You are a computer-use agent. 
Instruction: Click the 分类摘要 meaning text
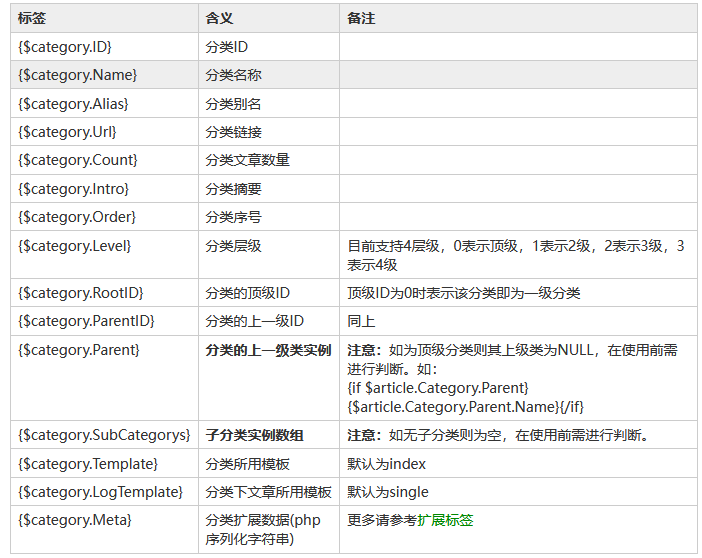click(233, 189)
